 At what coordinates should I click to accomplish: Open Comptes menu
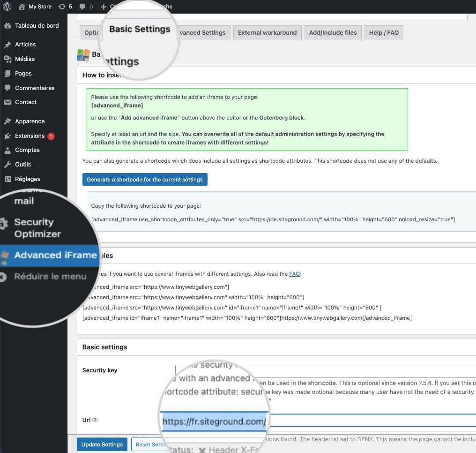pos(27,150)
